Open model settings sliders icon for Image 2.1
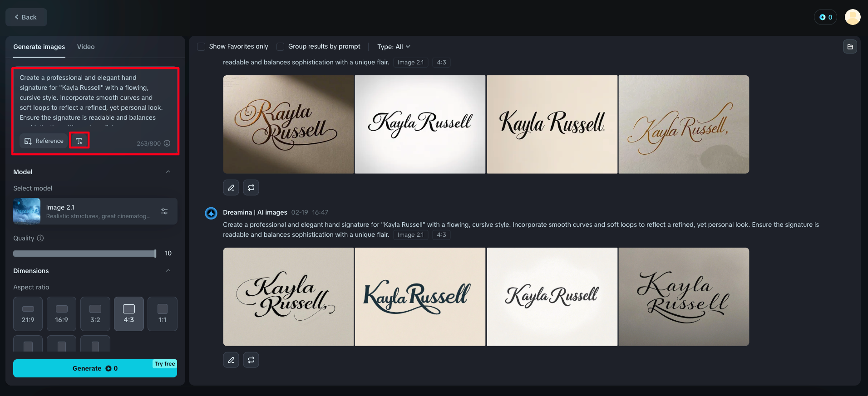Image resolution: width=868 pixels, height=396 pixels. pos(164,211)
